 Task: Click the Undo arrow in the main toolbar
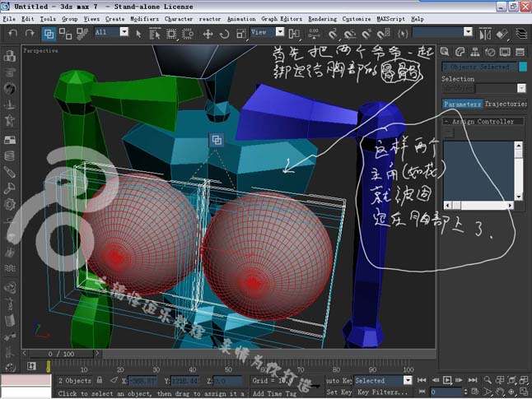tap(13, 33)
